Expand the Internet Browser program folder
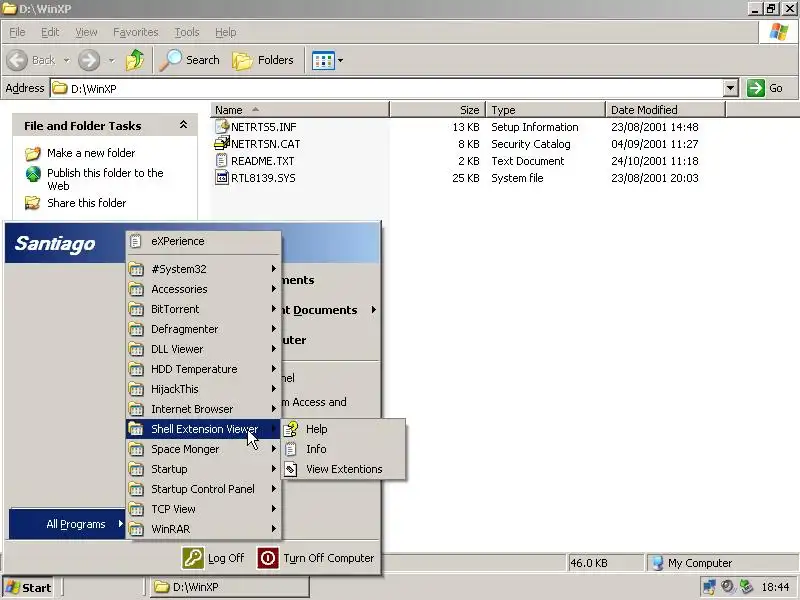 (x=204, y=409)
